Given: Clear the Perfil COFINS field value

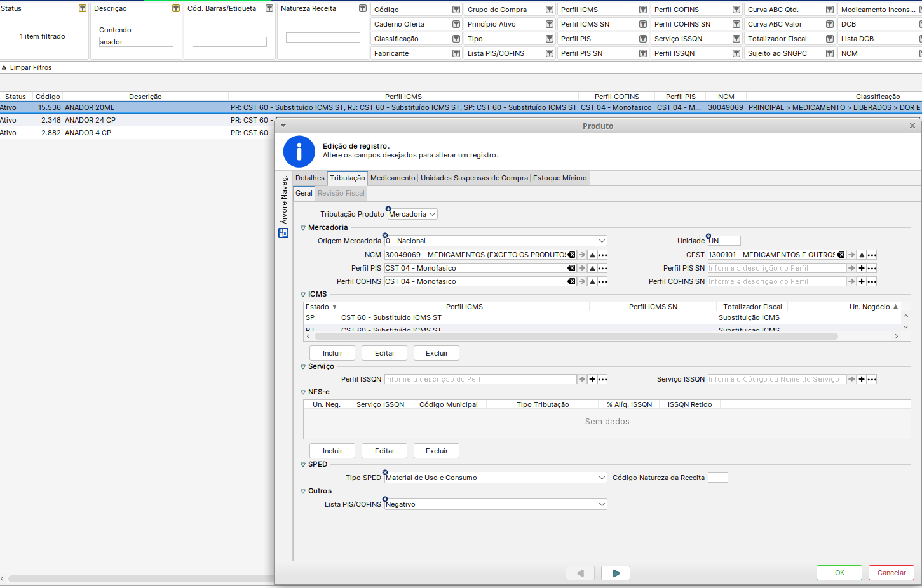Looking at the screenshot, I should click(571, 281).
